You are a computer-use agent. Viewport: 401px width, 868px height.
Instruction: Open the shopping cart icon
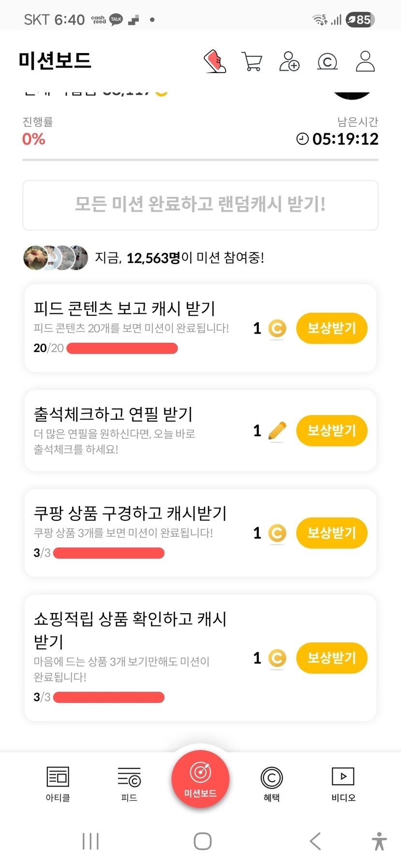coord(252,62)
